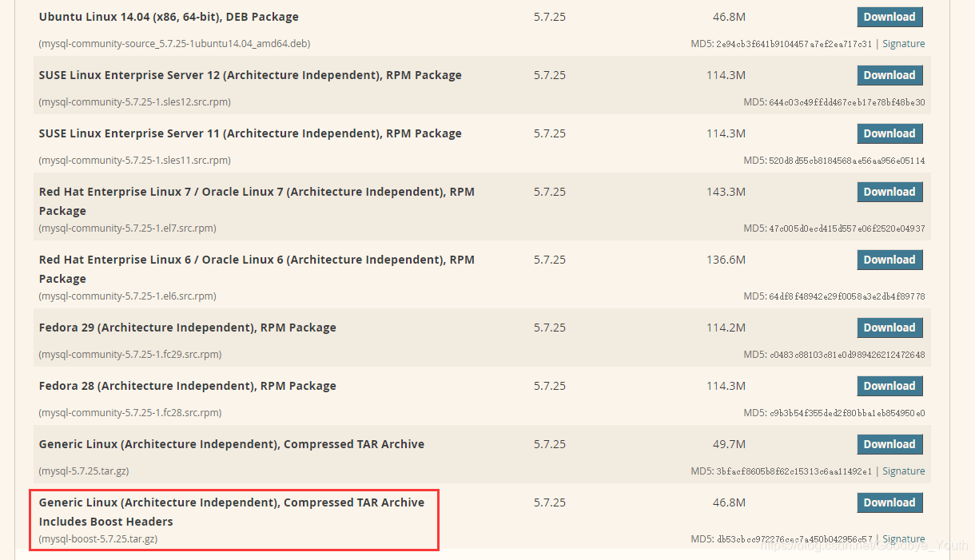Viewport: 975px width, 560px height.
Task: Select version 5.7.25 in the Boost Headers row
Action: point(550,502)
